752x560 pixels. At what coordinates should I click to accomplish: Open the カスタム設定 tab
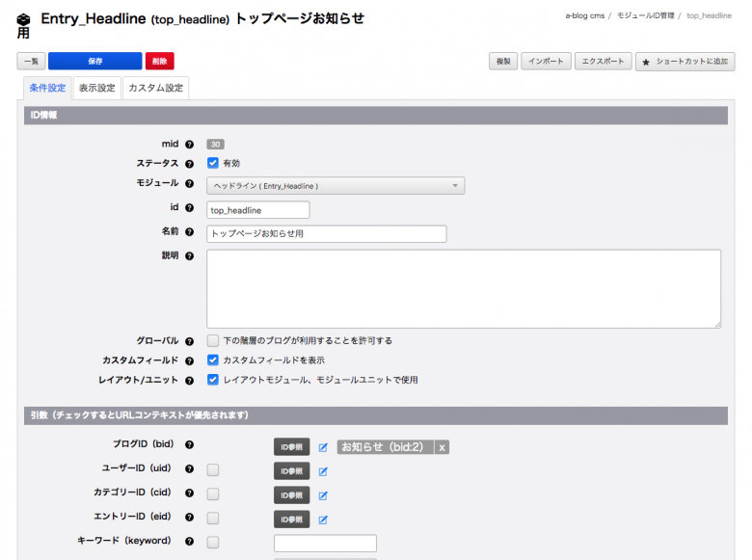pyautogui.click(x=155, y=89)
